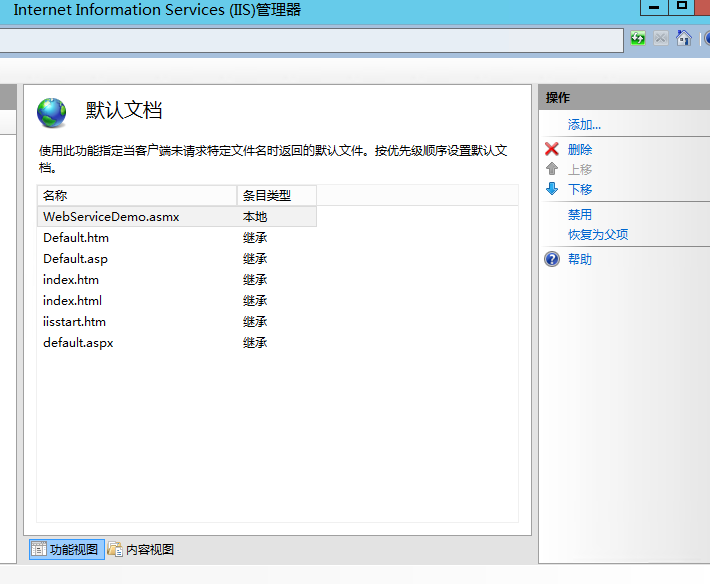Click the 禁用 action link

click(x=580, y=215)
